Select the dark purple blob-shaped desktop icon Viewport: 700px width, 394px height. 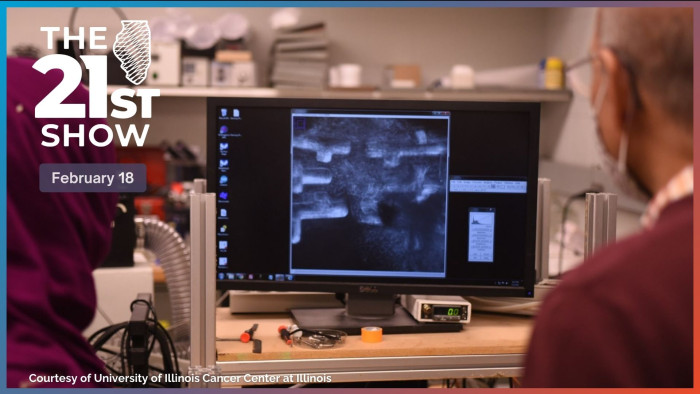point(224,196)
